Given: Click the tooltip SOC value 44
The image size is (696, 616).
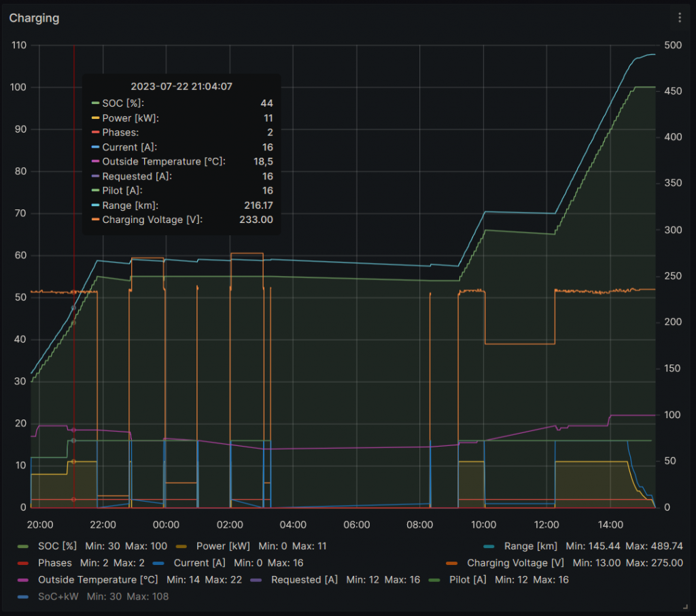Looking at the screenshot, I should click(x=266, y=103).
